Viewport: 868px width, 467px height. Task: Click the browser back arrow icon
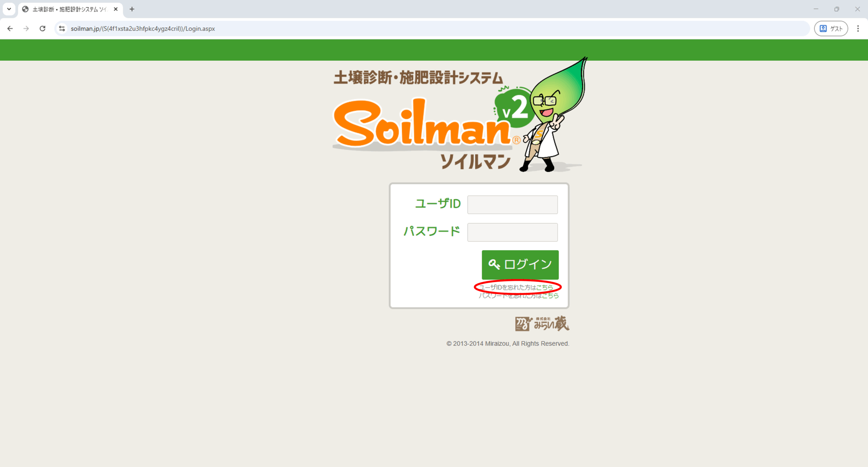(10, 29)
